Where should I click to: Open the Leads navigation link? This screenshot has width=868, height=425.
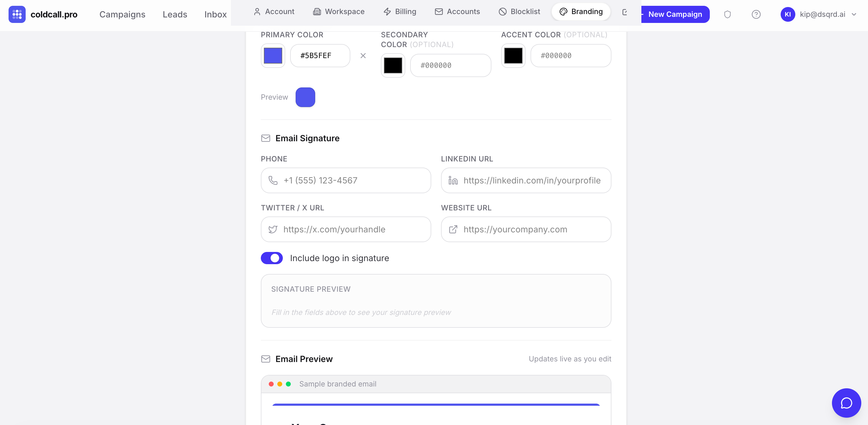[x=174, y=14]
